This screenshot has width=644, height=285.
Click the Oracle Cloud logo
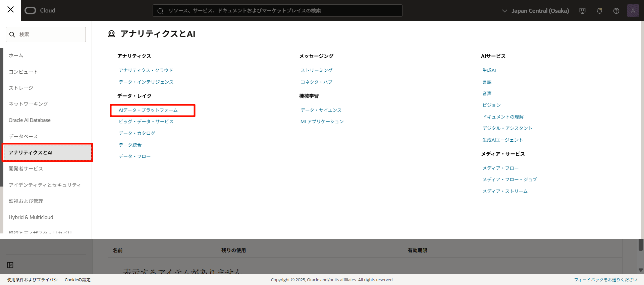pos(40,10)
